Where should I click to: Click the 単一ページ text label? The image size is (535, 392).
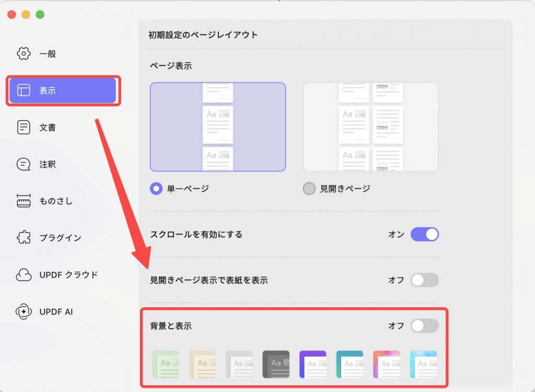coord(188,189)
